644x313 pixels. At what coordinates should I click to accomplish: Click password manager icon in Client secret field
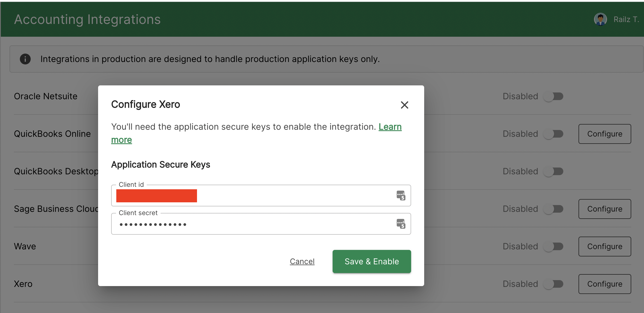point(401,224)
